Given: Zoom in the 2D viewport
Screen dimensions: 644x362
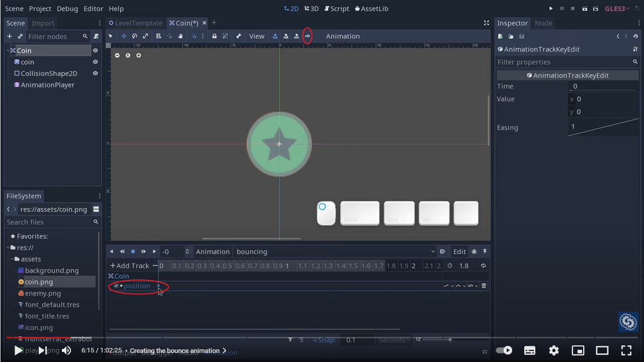Looking at the screenshot, I should tap(139, 55).
